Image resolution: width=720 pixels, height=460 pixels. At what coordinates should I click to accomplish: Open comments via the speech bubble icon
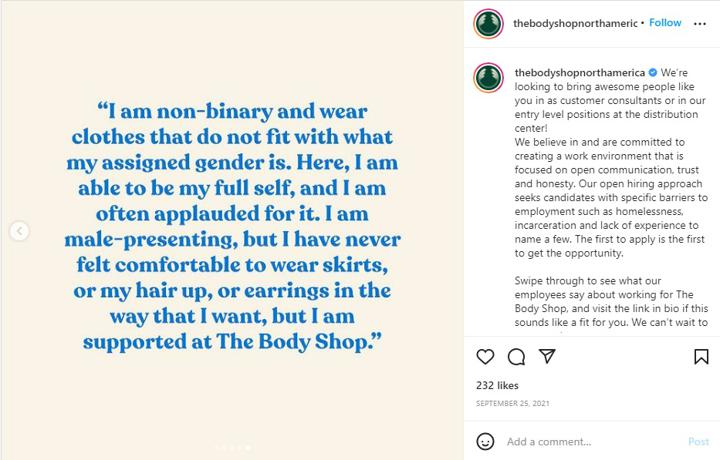[x=516, y=357]
